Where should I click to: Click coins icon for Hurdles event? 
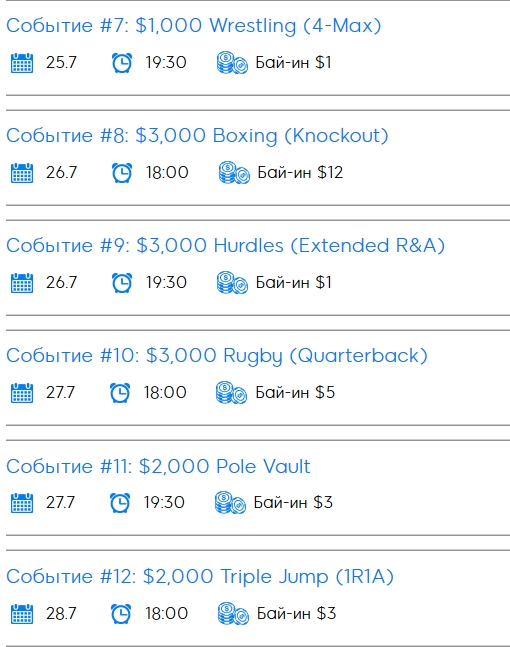pyautogui.click(x=232, y=283)
